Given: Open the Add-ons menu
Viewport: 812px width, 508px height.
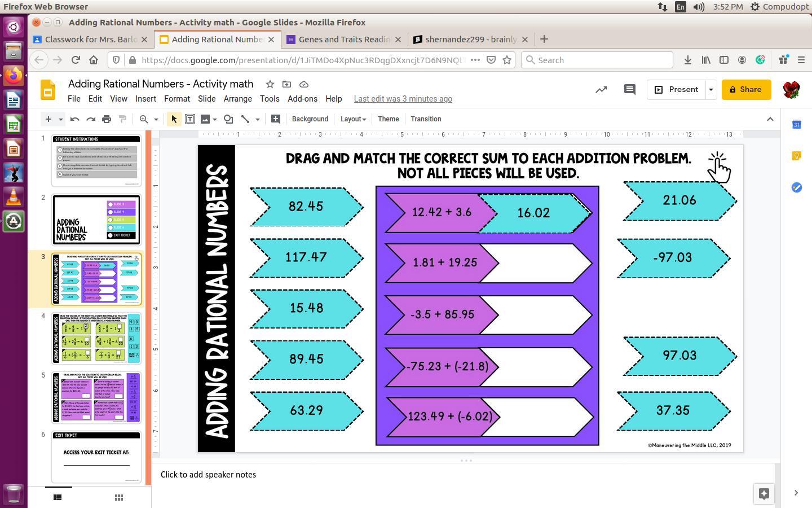Looking at the screenshot, I should point(302,99).
